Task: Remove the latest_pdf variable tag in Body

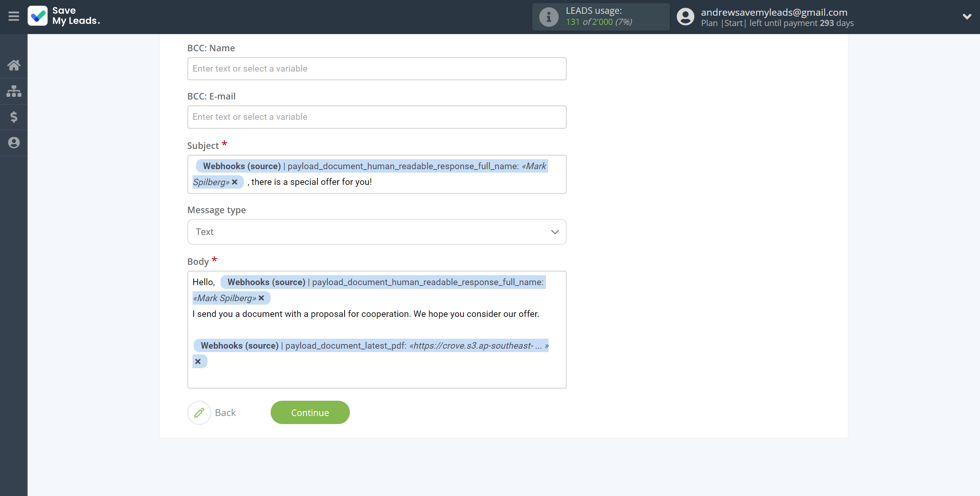Action: tap(199, 361)
